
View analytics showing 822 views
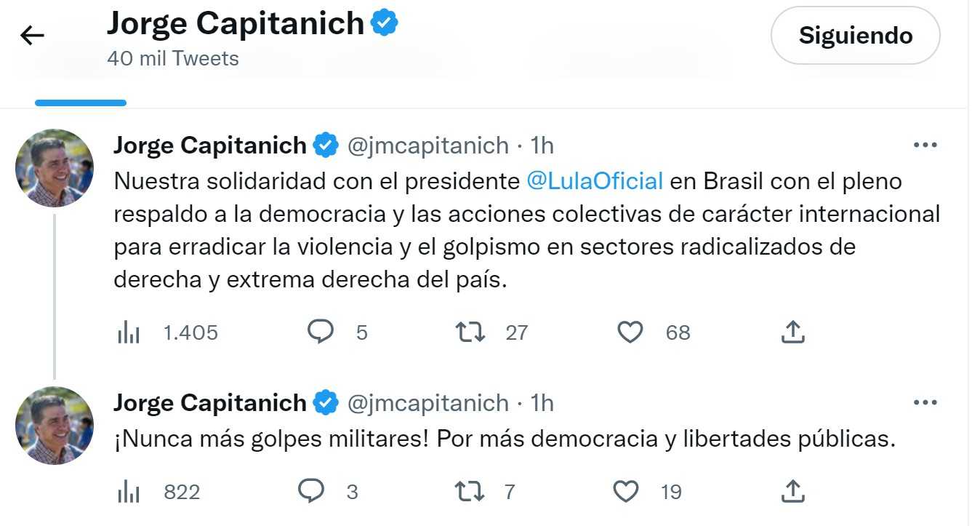tap(129, 493)
